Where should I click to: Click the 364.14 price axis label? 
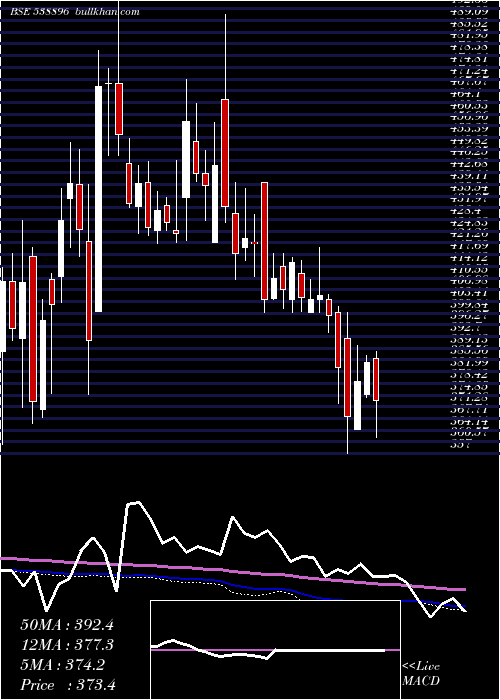pyautogui.click(x=468, y=421)
